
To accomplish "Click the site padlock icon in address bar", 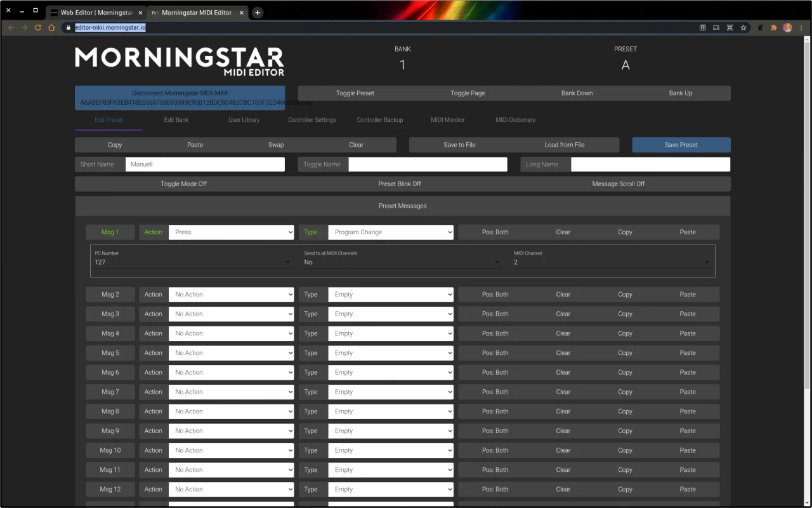I will (69, 28).
